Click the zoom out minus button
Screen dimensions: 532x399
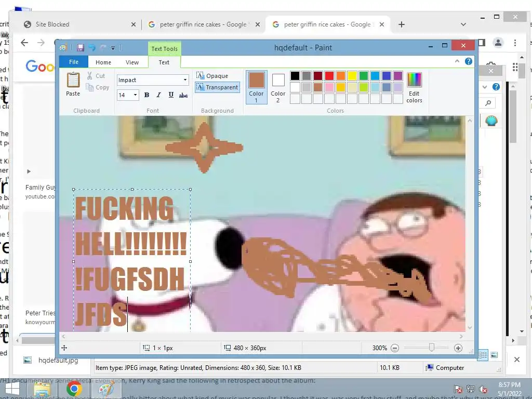[x=395, y=348]
